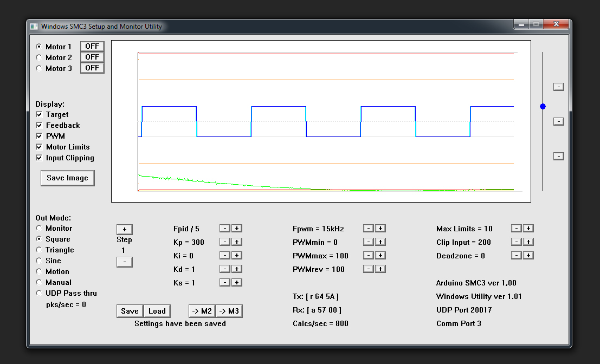Image resolution: width=600 pixels, height=364 pixels.
Task: Click the lowest minus button beside the slider
Action: [x=559, y=156]
